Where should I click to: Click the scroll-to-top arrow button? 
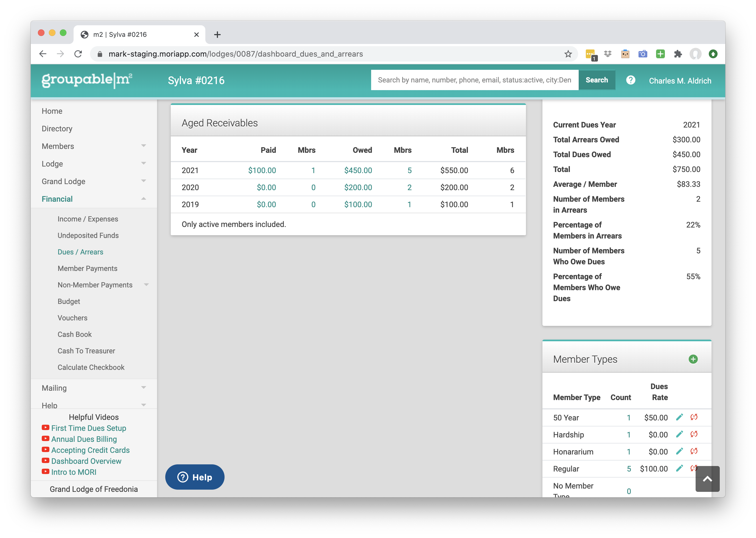click(707, 479)
